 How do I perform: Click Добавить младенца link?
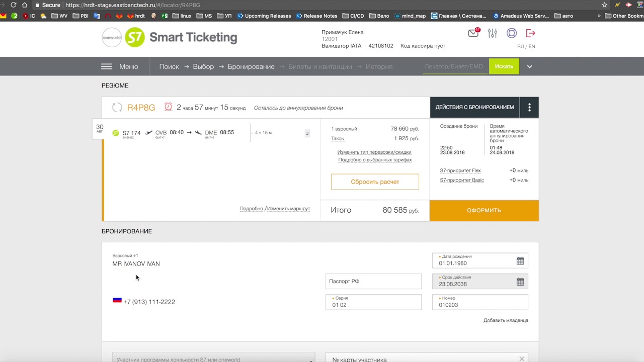506,320
